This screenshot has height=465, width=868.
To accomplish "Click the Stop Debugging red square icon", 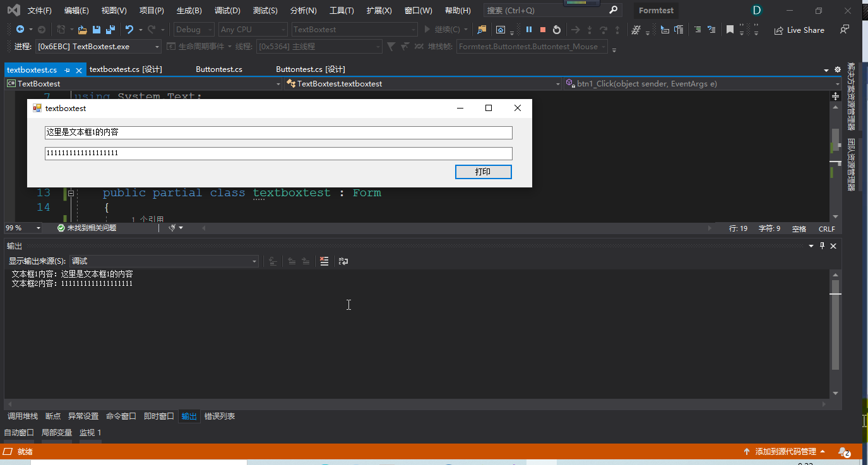I will coord(542,29).
